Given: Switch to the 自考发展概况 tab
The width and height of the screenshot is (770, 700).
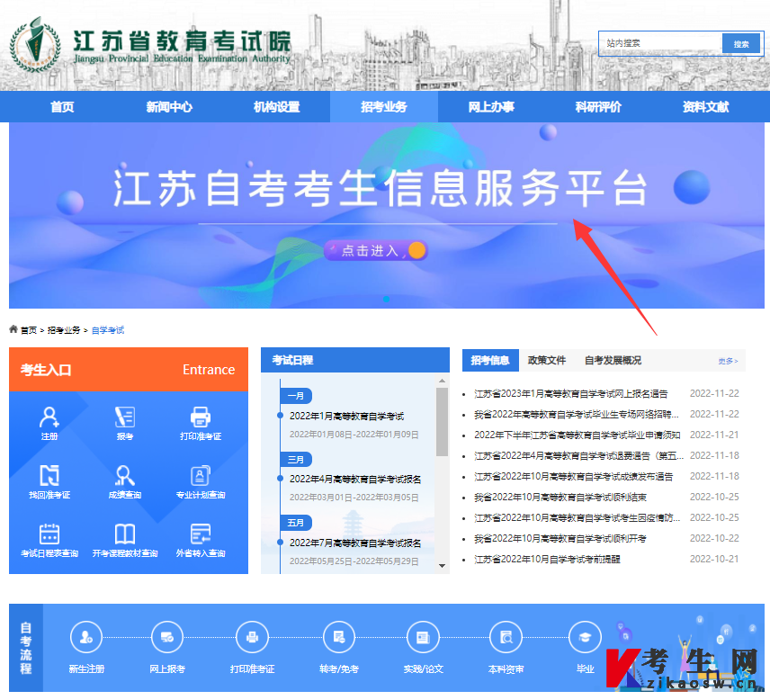Looking at the screenshot, I should coord(613,360).
